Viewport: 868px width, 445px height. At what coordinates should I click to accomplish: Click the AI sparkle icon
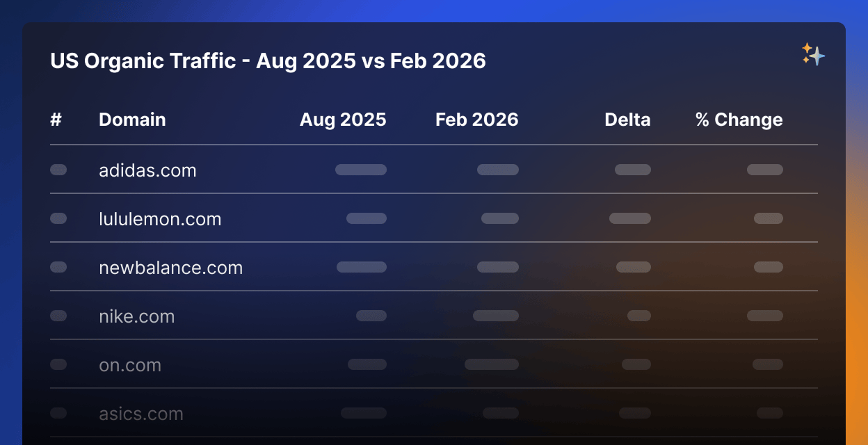pos(812,54)
